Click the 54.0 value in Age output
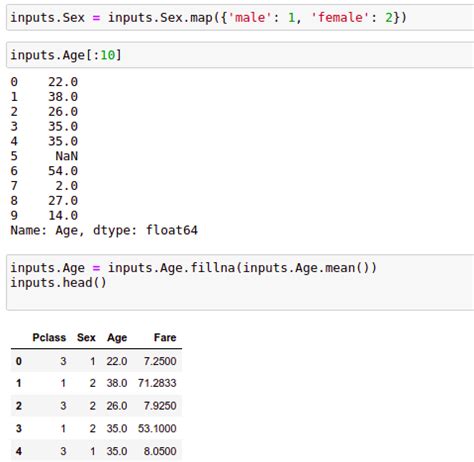The image size is (474, 462). 63,171
